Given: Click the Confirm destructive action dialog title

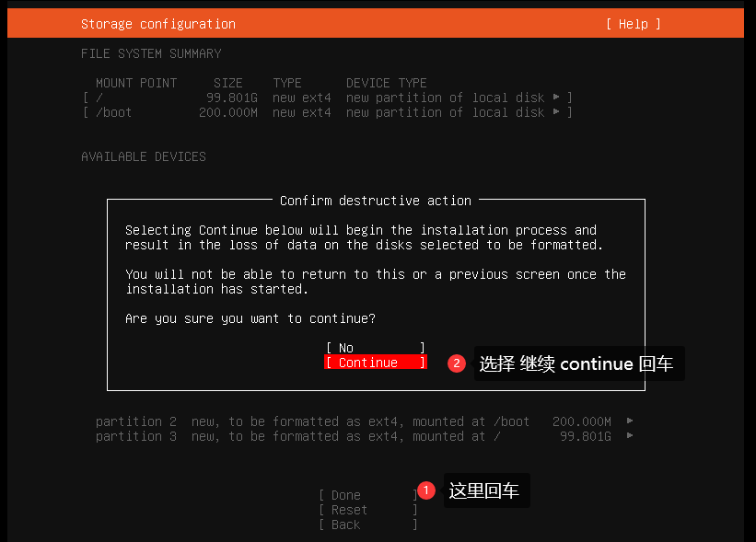Looking at the screenshot, I should click(376, 200).
